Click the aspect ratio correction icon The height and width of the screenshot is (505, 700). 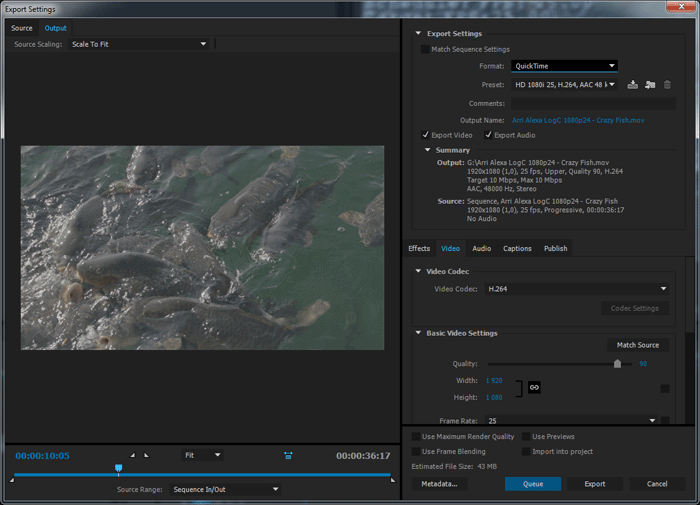point(288,455)
